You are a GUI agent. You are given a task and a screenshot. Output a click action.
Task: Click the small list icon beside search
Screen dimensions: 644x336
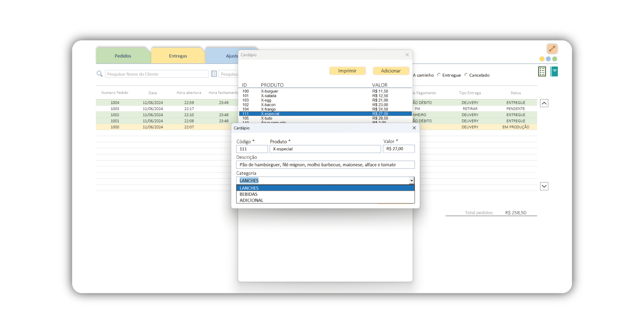click(214, 74)
